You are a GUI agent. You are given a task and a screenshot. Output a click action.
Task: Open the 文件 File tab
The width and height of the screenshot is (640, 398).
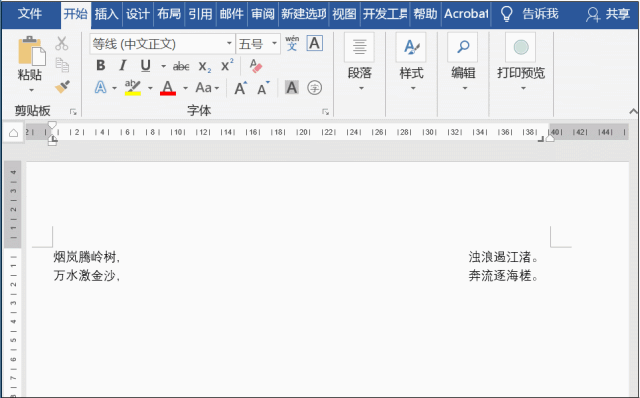coord(30,14)
